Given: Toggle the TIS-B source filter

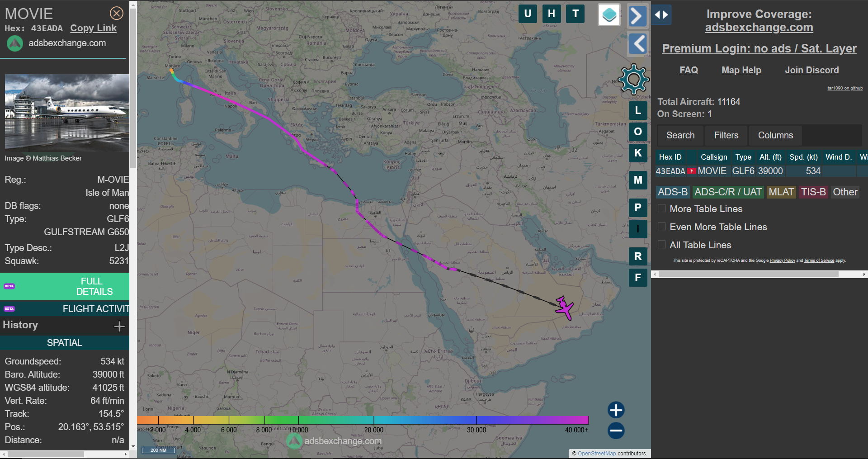Looking at the screenshot, I should 813,192.
